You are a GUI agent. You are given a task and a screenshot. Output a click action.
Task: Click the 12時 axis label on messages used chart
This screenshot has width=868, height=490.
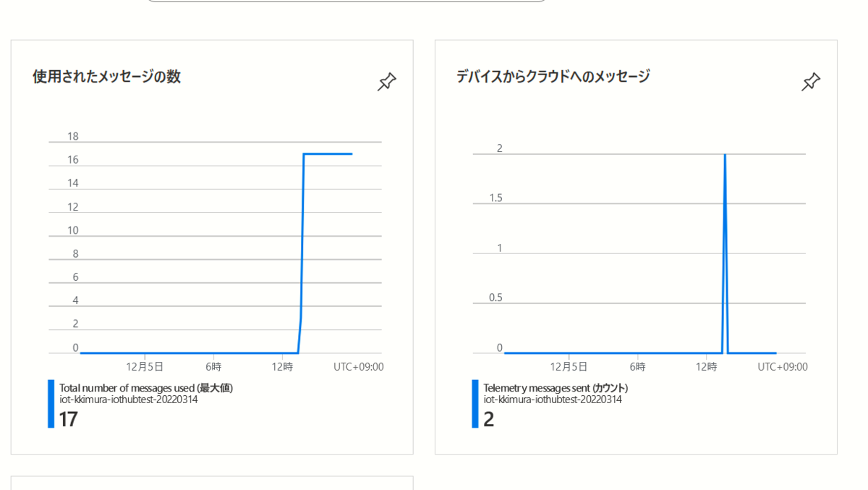(282, 367)
